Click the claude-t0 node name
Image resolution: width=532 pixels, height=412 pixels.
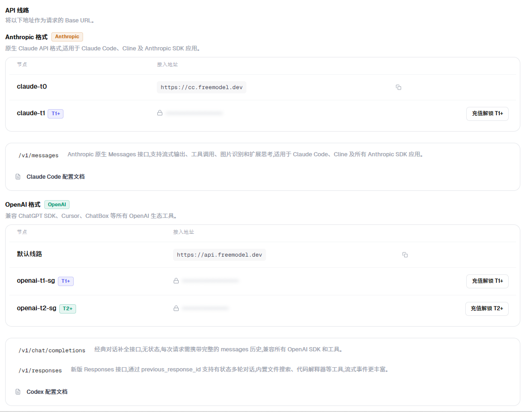32,86
